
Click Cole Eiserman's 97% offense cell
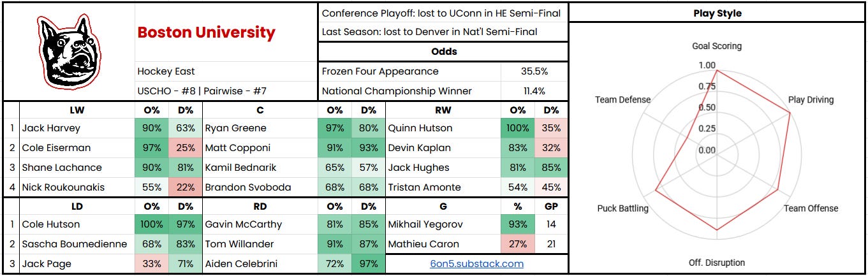click(151, 148)
